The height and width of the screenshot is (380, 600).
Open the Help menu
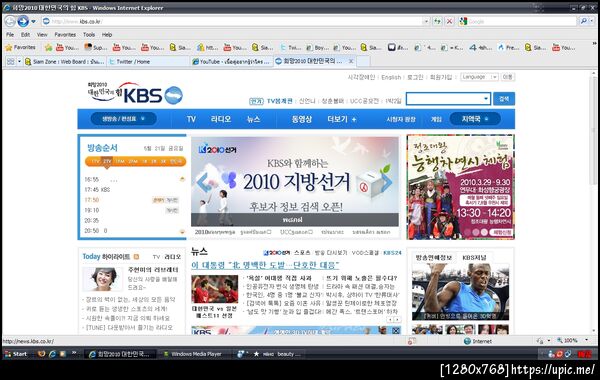pos(107,34)
